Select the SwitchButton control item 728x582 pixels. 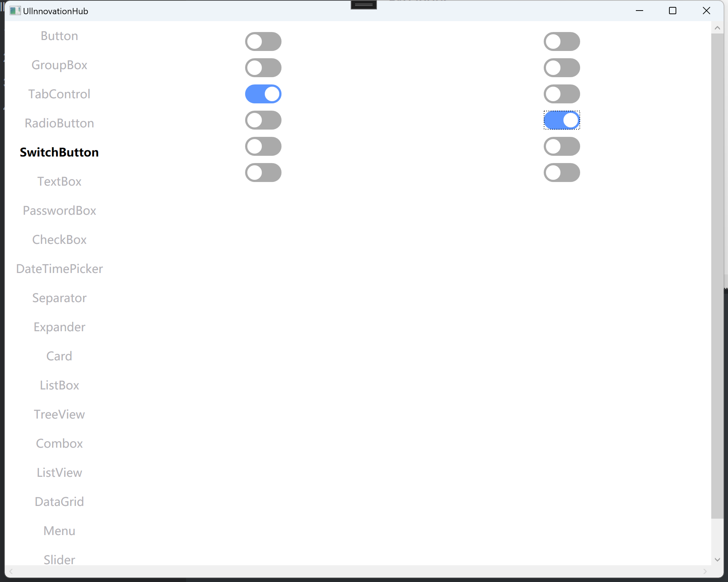59,152
